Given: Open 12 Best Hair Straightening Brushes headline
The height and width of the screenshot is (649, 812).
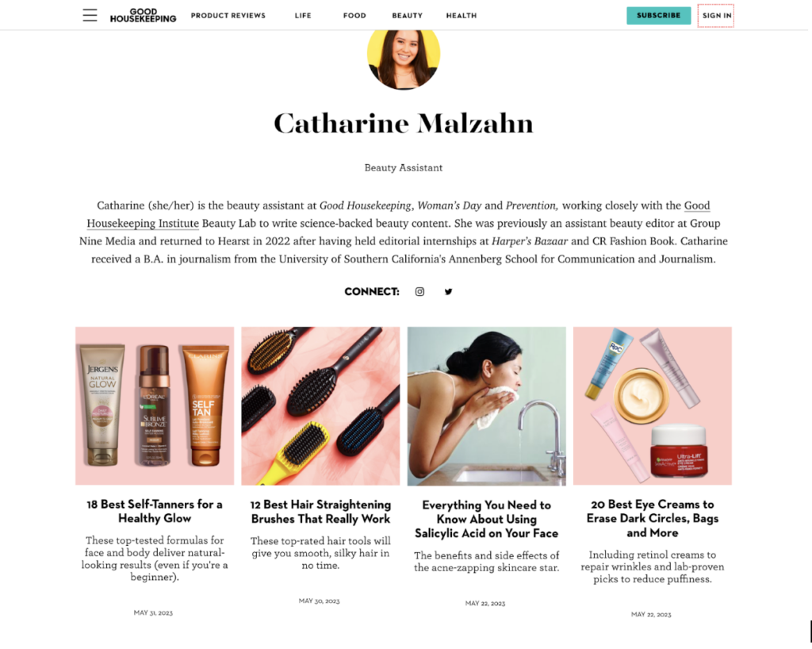Looking at the screenshot, I should click(x=320, y=512).
